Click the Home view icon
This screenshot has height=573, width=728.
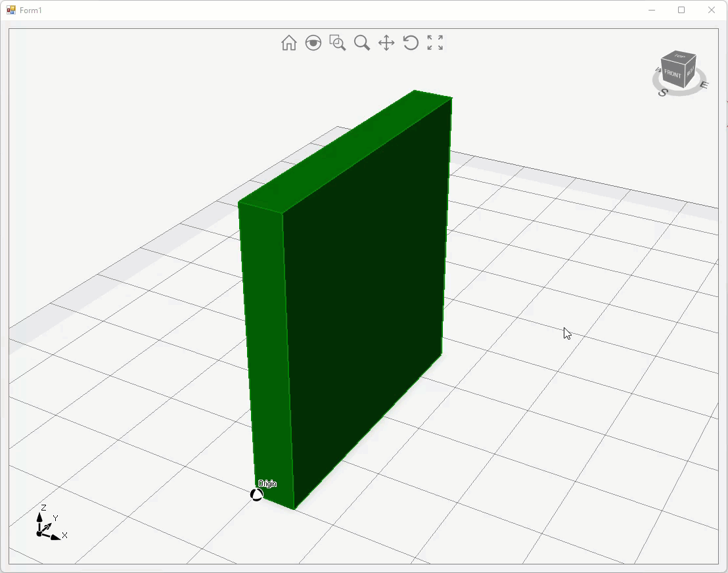(288, 43)
